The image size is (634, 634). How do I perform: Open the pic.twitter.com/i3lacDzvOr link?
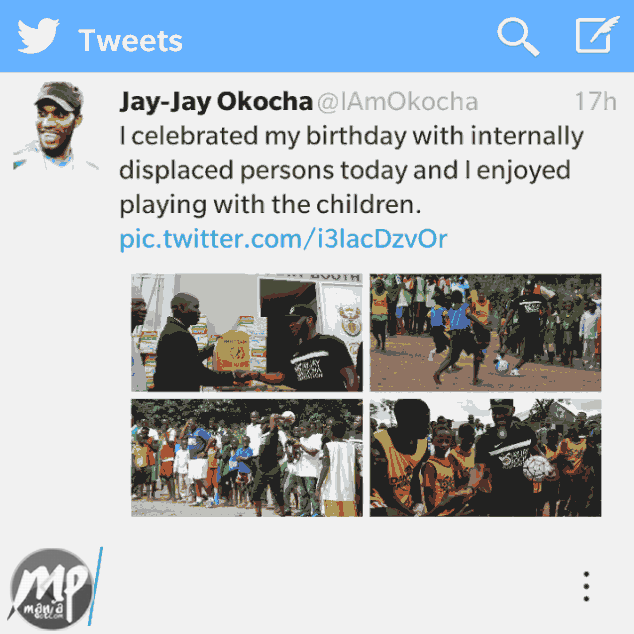point(283,239)
